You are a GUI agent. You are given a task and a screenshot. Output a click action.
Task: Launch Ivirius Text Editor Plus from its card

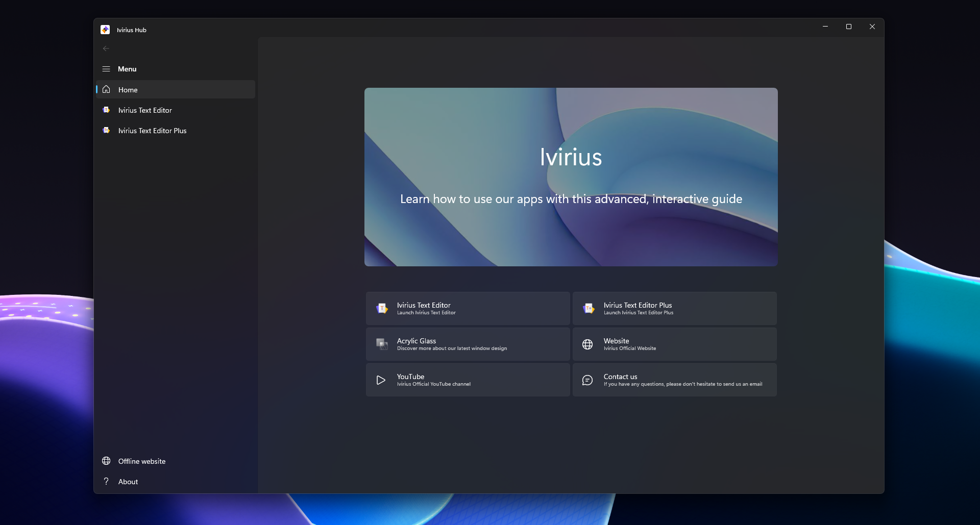coord(674,308)
